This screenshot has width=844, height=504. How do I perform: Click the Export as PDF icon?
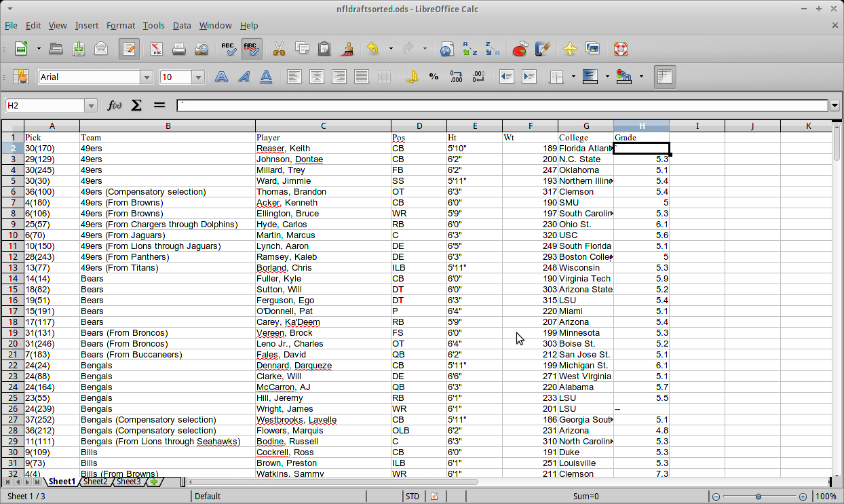pos(157,49)
